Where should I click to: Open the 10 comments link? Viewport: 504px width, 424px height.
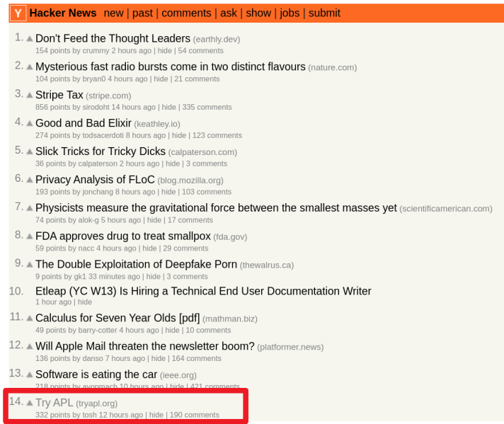coord(208,331)
